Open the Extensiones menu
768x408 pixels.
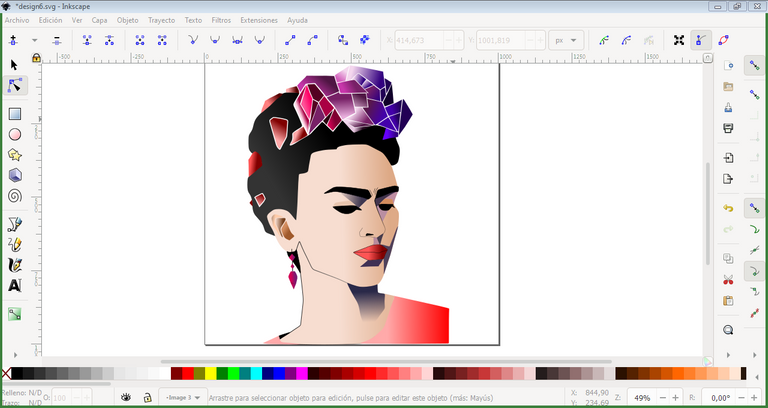[259, 20]
